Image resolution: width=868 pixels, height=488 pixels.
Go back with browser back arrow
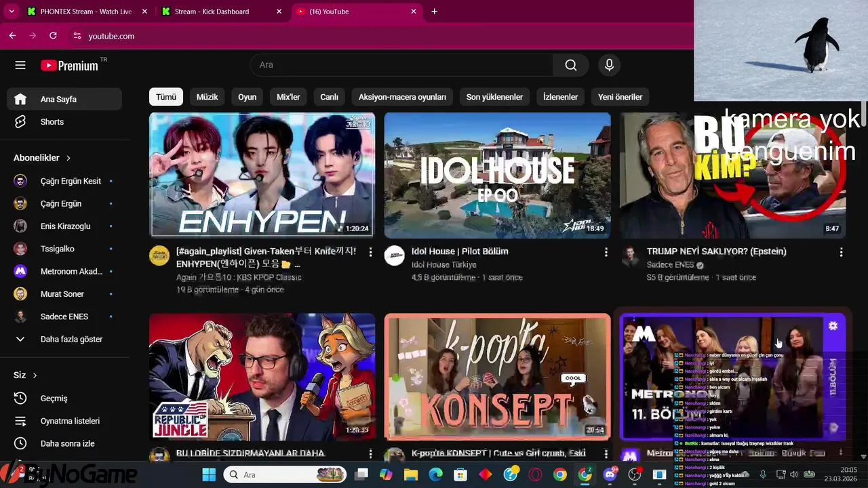tap(12, 36)
